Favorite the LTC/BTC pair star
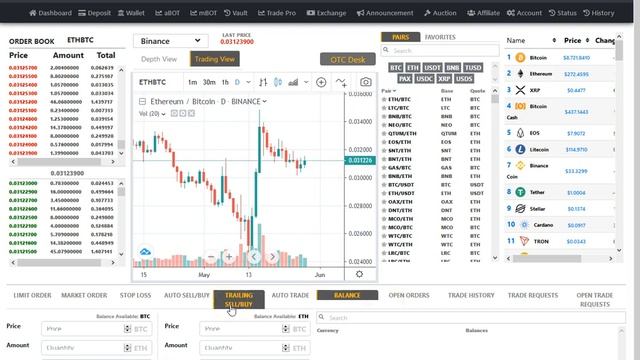The height and width of the screenshot is (360, 640). click(384, 108)
